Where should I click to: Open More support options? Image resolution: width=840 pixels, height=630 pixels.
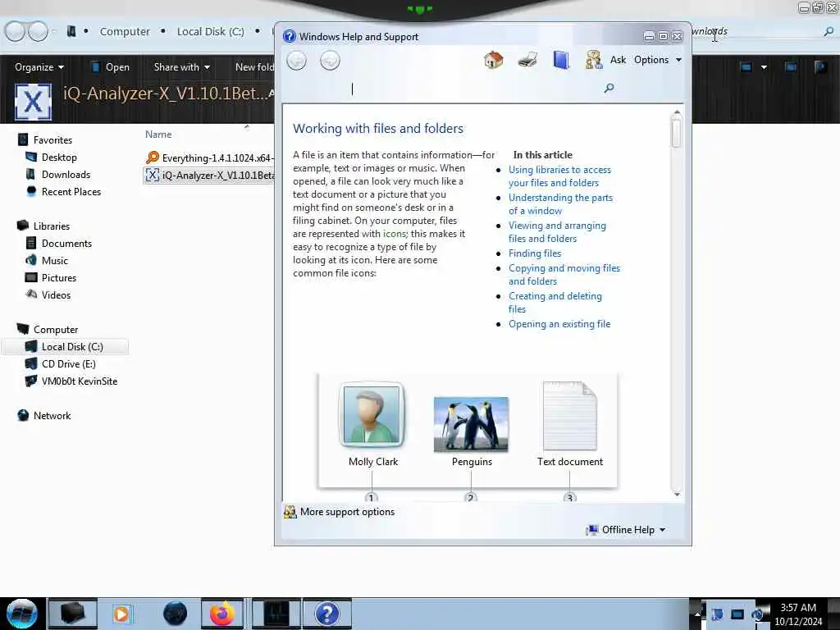pos(347,512)
